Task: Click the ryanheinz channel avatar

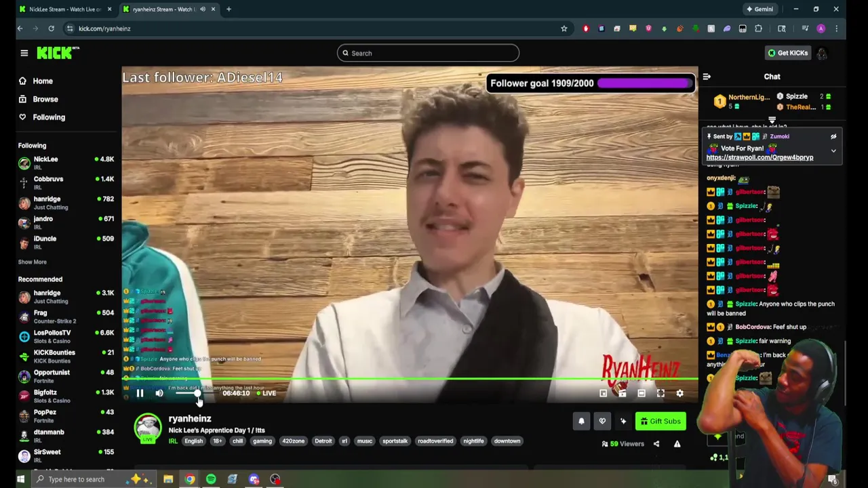Action: point(148,428)
